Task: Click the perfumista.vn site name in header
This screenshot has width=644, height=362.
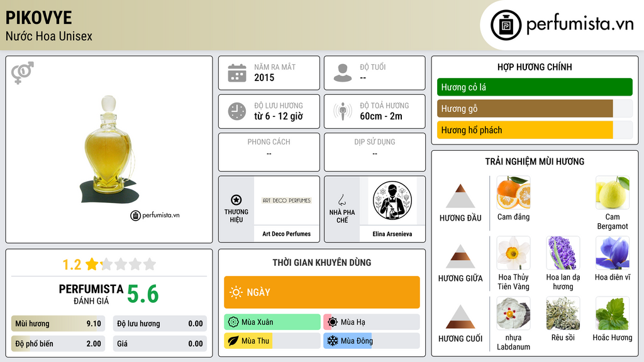Action: click(580, 25)
